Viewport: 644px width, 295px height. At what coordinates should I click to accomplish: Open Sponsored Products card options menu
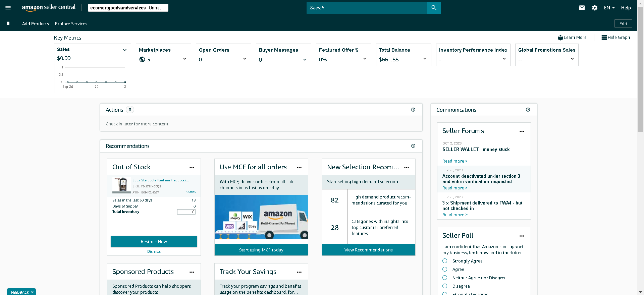[x=192, y=272]
